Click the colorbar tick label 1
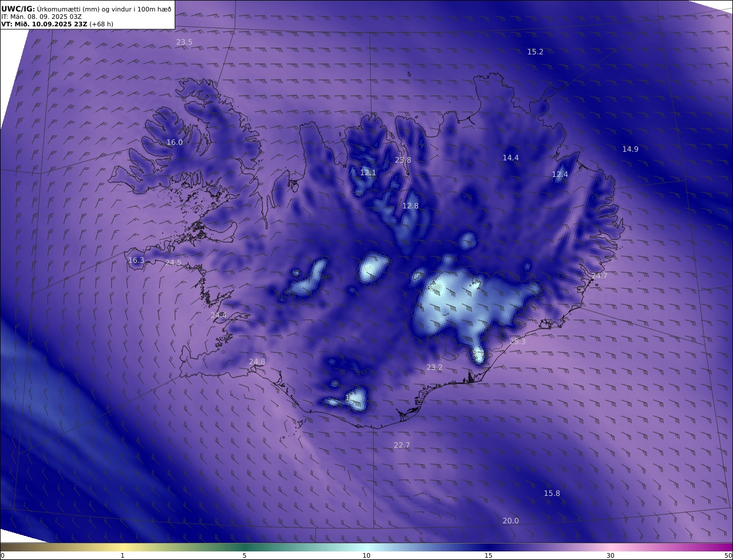Viewport: 733px width, 560px height. click(x=123, y=555)
